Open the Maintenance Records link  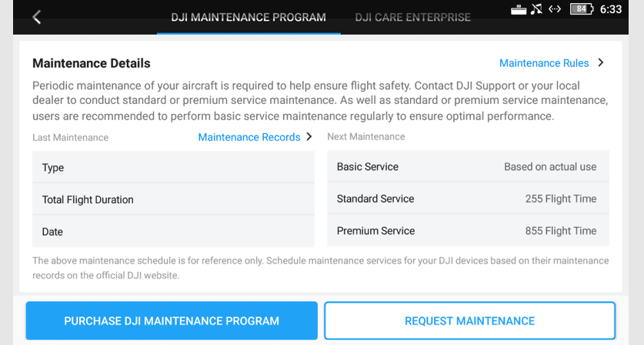click(249, 137)
